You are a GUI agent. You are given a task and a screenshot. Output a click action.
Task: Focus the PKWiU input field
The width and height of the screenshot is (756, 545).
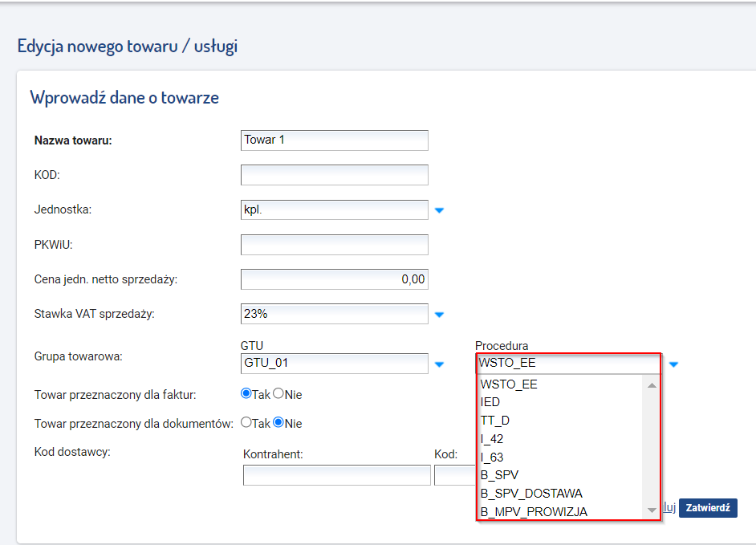[x=334, y=245]
